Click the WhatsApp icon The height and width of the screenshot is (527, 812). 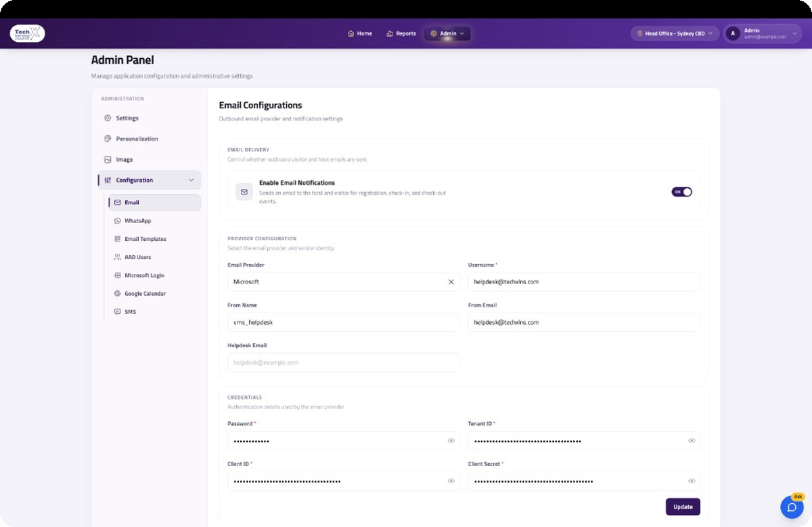click(118, 221)
